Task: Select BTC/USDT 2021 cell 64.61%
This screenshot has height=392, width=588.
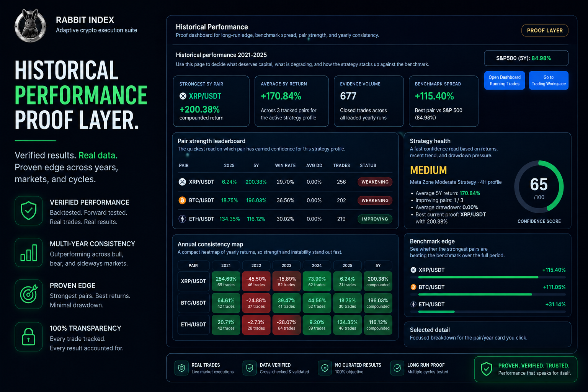Action: 226,303
